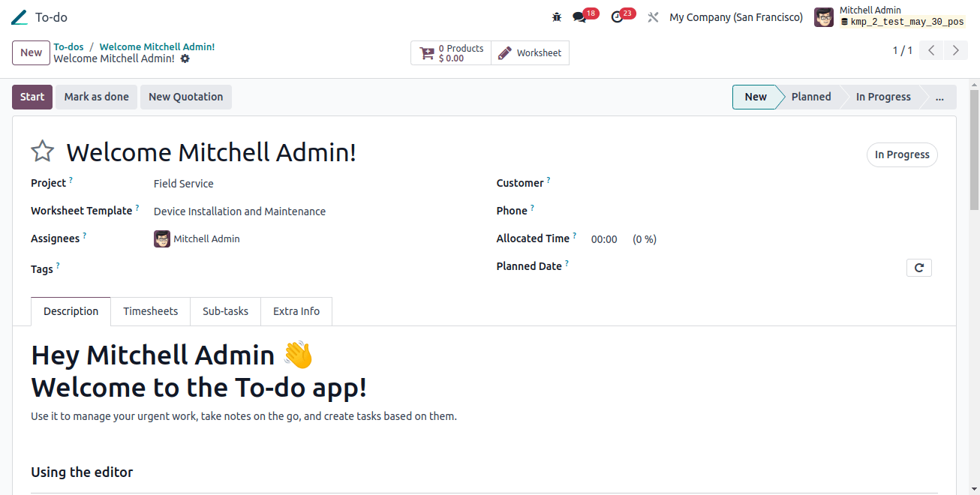
Task: Open the gear actions icon next to the record title
Action: [185, 58]
